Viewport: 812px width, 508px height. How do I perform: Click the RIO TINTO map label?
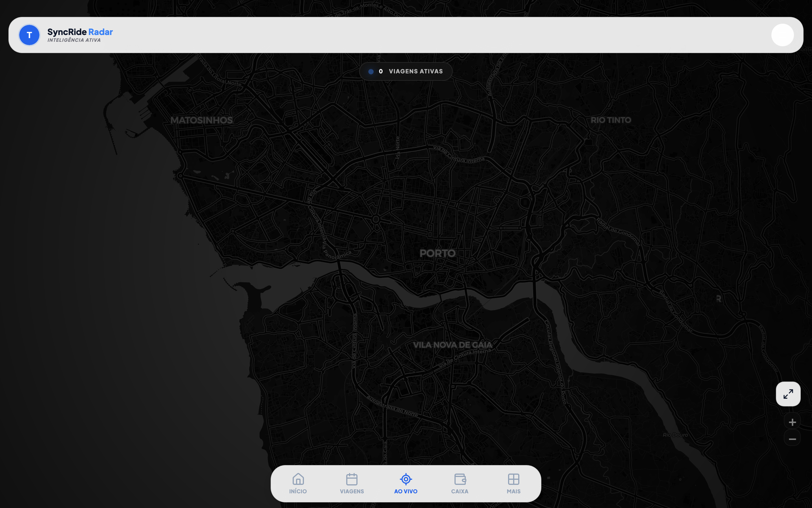pos(611,120)
